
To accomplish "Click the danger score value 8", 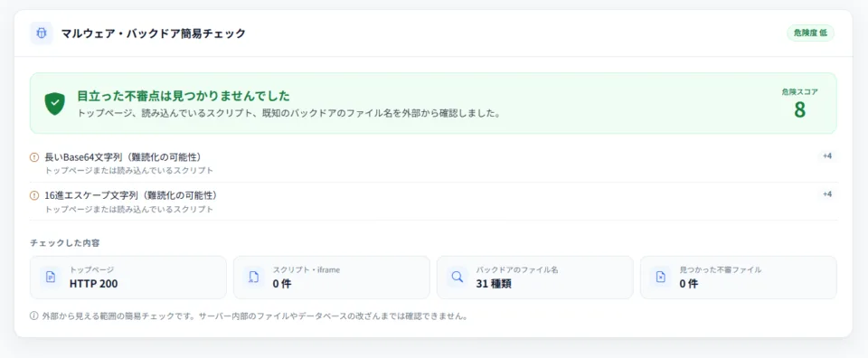I will coord(800,110).
